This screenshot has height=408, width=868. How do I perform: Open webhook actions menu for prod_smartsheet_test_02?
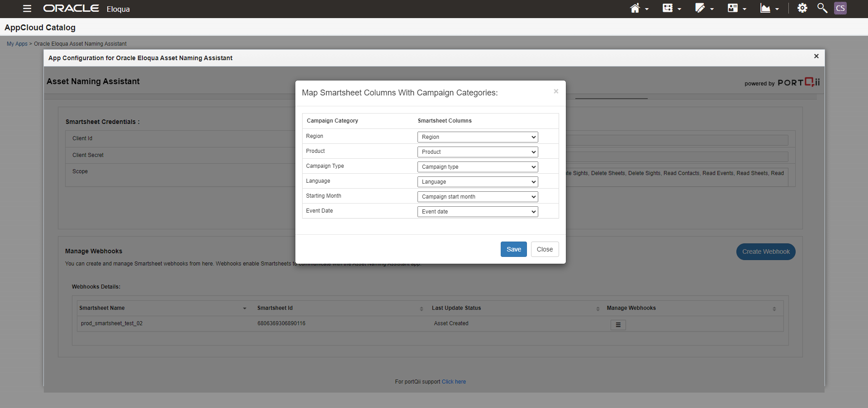[618, 325]
